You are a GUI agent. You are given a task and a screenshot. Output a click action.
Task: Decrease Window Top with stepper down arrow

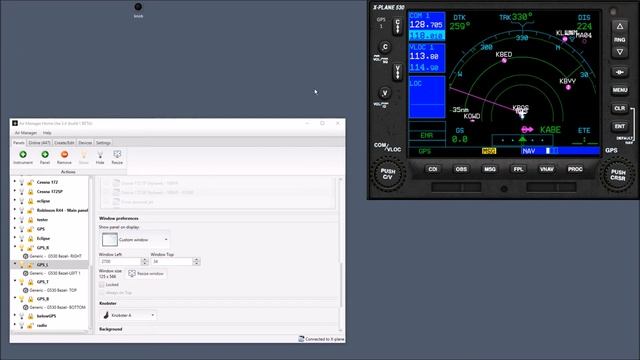[x=196, y=263]
